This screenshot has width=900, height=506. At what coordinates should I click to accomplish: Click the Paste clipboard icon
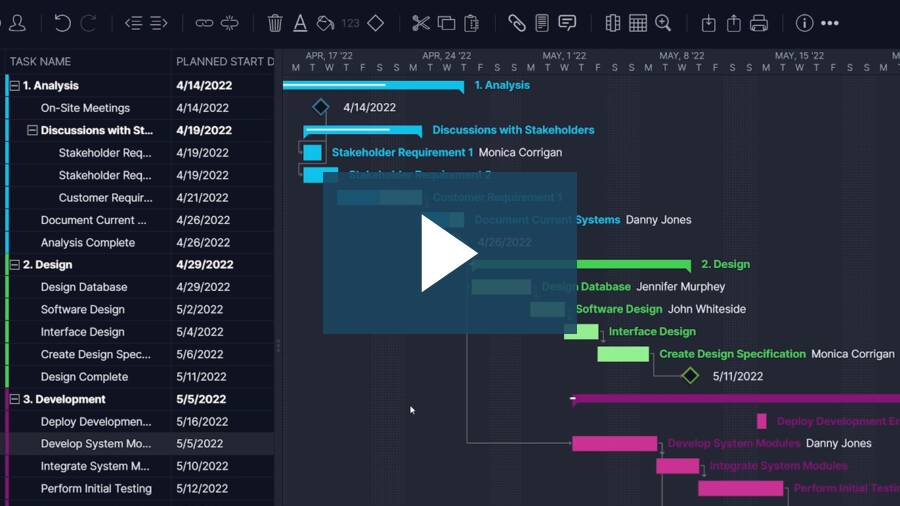click(x=471, y=24)
